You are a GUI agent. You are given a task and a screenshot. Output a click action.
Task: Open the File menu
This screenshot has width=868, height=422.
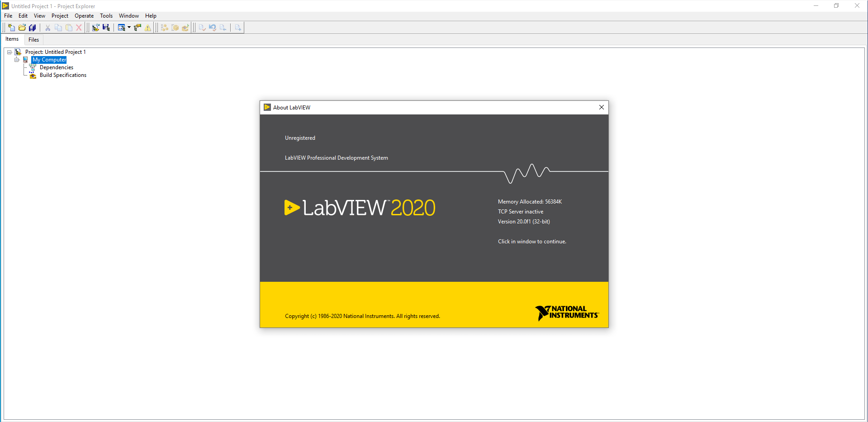pos(8,16)
